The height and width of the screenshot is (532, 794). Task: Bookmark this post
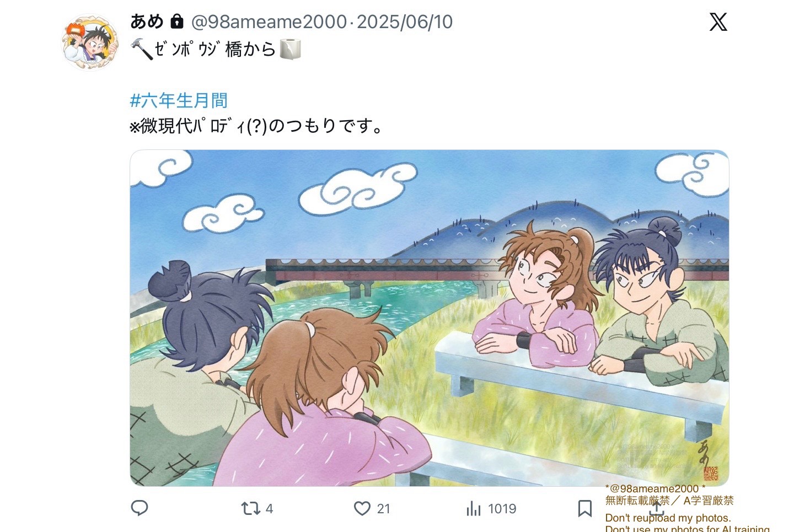[585, 508]
